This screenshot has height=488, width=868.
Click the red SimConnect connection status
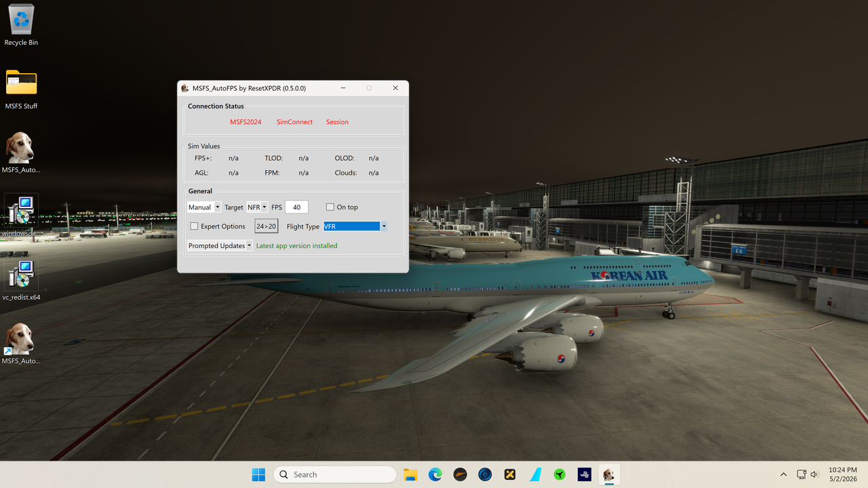click(294, 122)
